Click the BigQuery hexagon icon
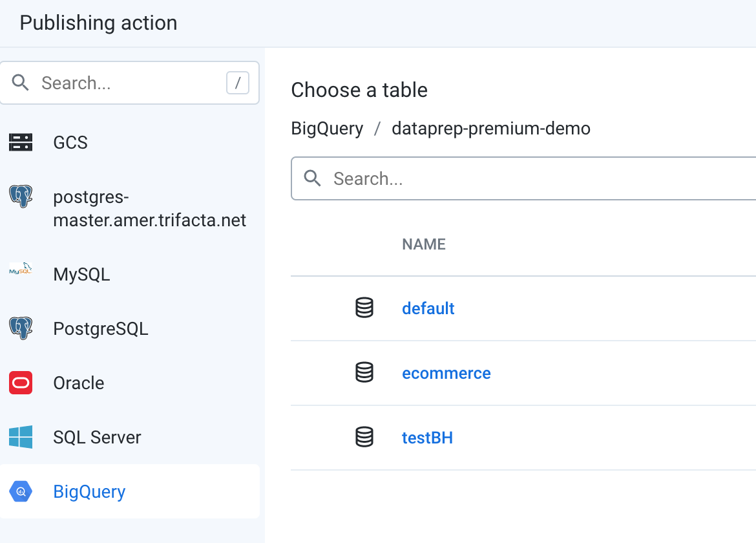Image resolution: width=756 pixels, height=543 pixels. click(x=21, y=491)
